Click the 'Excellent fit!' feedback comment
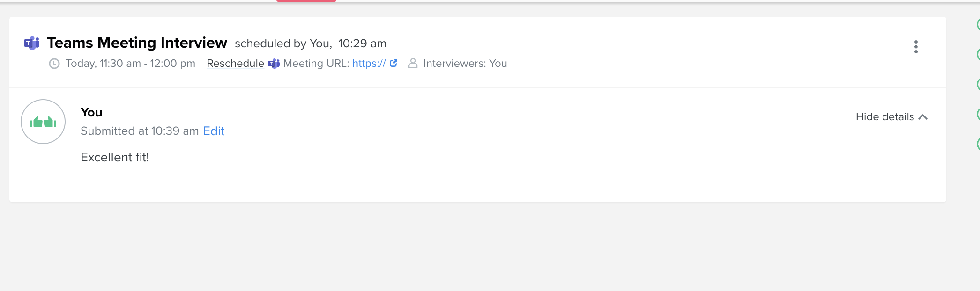Image resolution: width=980 pixels, height=291 pixels. click(115, 157)
